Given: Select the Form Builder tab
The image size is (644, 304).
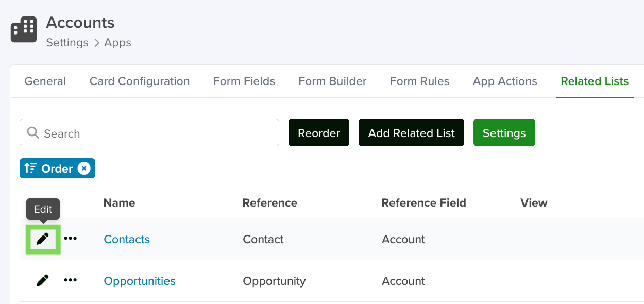Looking at the screenshot, I should click(332, 81).
